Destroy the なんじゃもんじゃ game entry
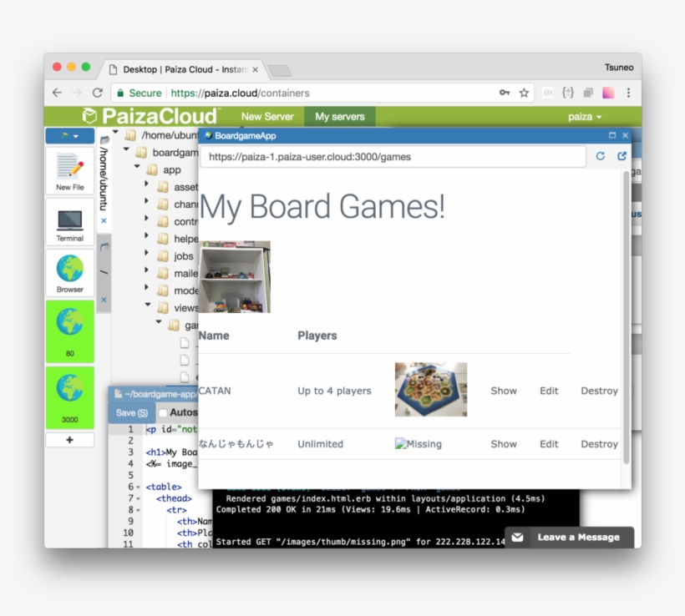Image resolution: width=685 pixels, height=616 pixels. pos(599,444)
